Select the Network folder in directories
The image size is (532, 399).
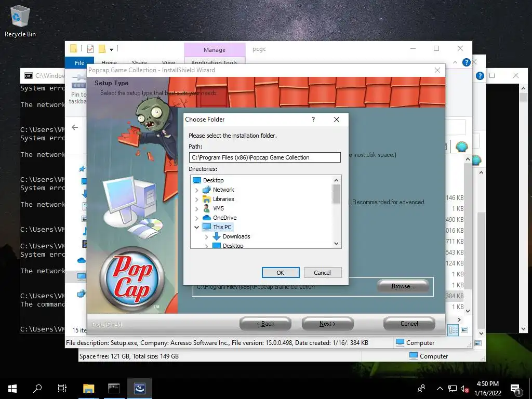coord(223,190)
